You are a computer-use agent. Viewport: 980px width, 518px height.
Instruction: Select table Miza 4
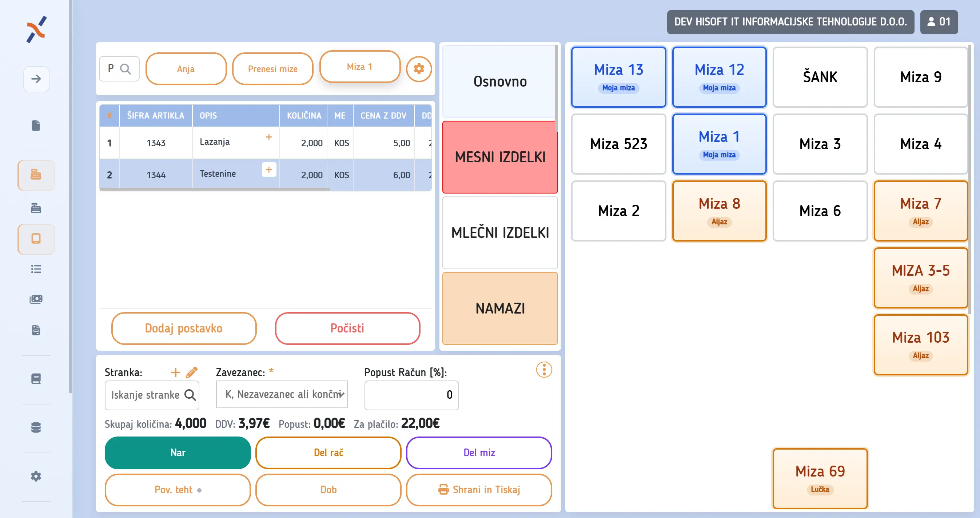[x=920, y=144]
